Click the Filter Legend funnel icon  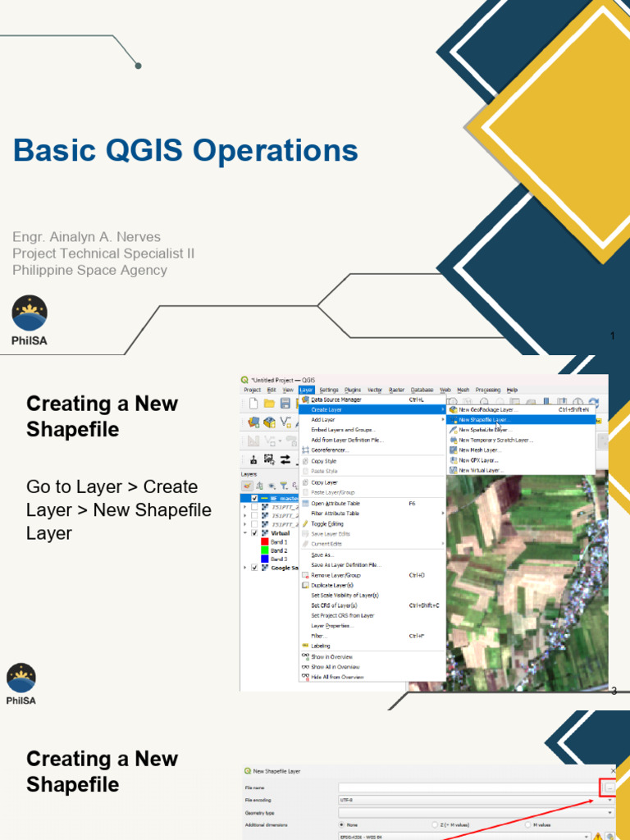[x=284, y=486]
